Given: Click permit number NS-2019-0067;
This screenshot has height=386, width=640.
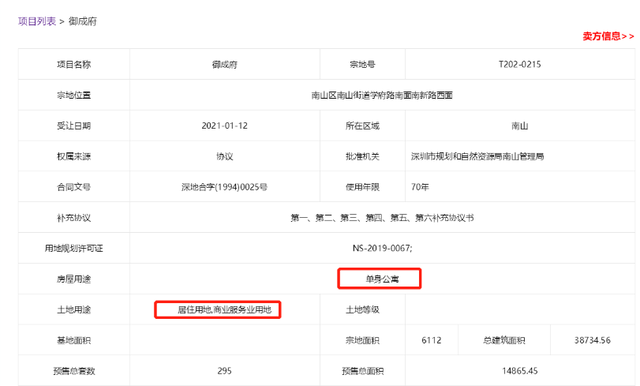Looking at the screenshot, I should (382, 248).
